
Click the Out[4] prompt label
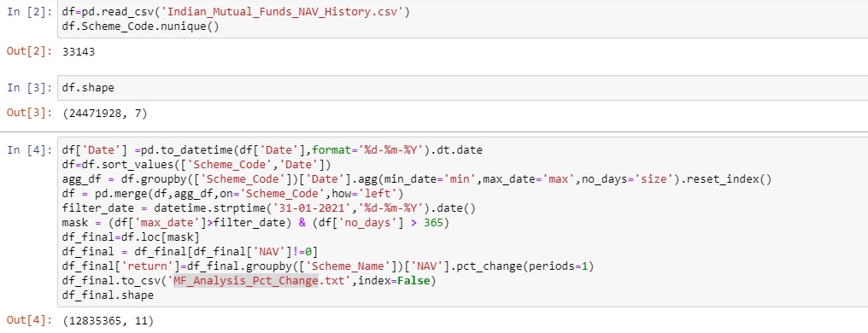pos(30,320)
